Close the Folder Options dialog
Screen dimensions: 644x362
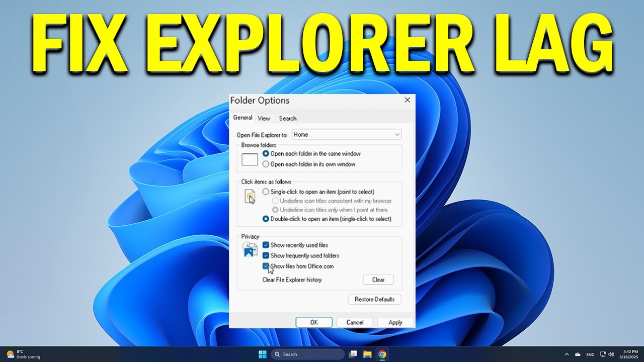[408, 100]
